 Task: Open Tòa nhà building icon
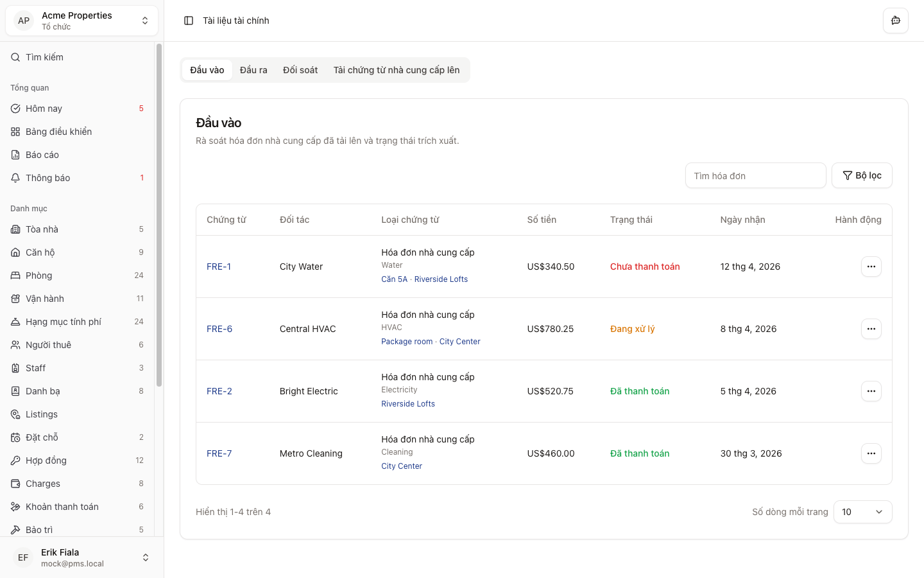click(x=15, y=229)
